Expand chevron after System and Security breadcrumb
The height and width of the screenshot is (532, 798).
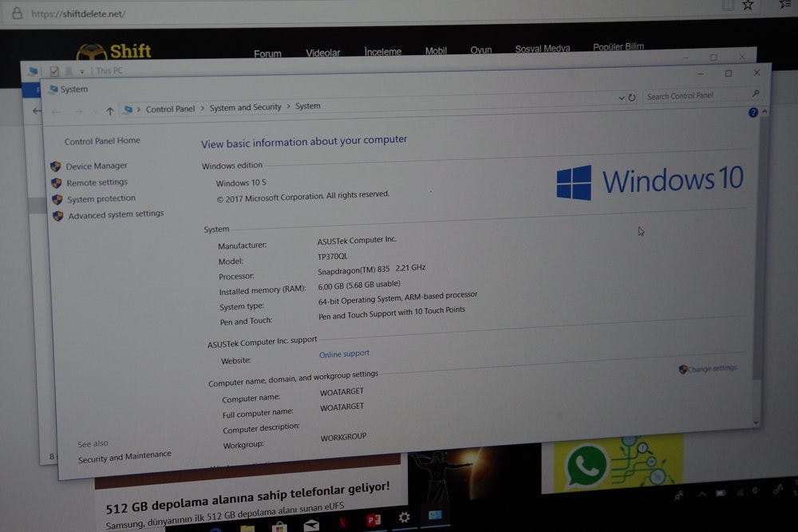click(x=289, y=106)
